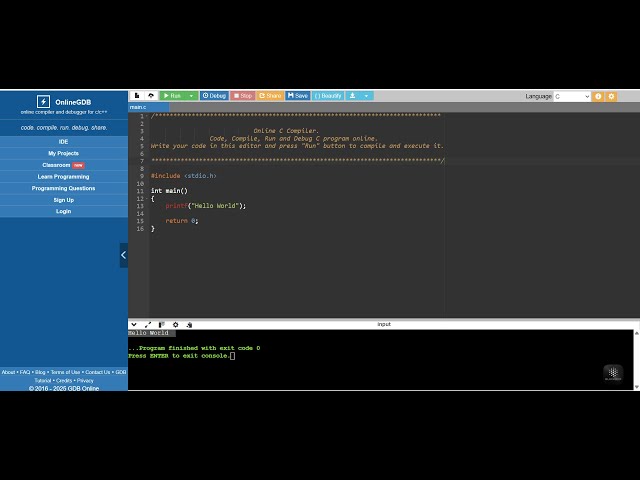Beautify the source code

328,96
